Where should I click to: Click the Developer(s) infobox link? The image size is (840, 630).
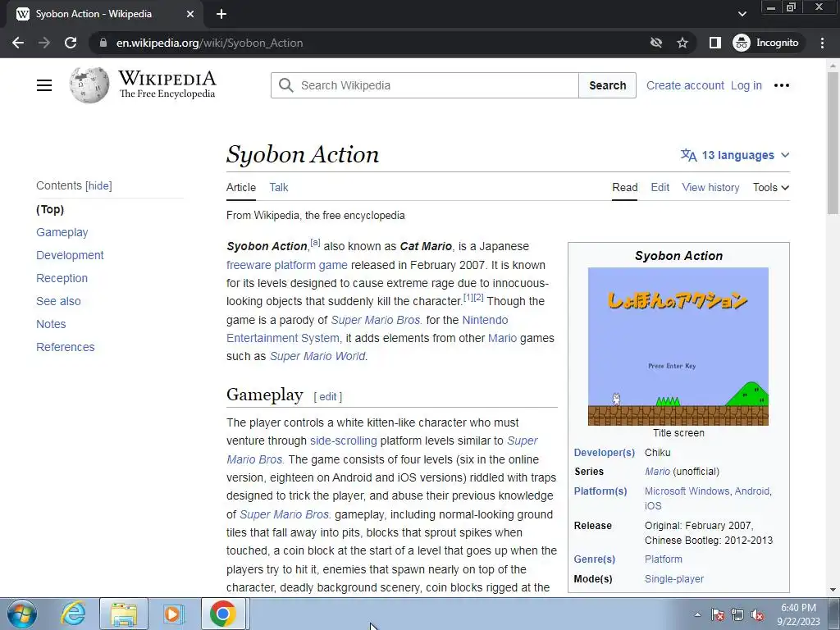[x=605, y=453]
